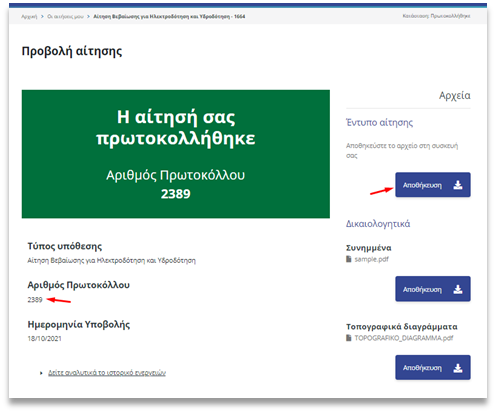Click file icon next to TOPOGRAFIKO_DIAGRAMMA.pdf

point(349,338)
